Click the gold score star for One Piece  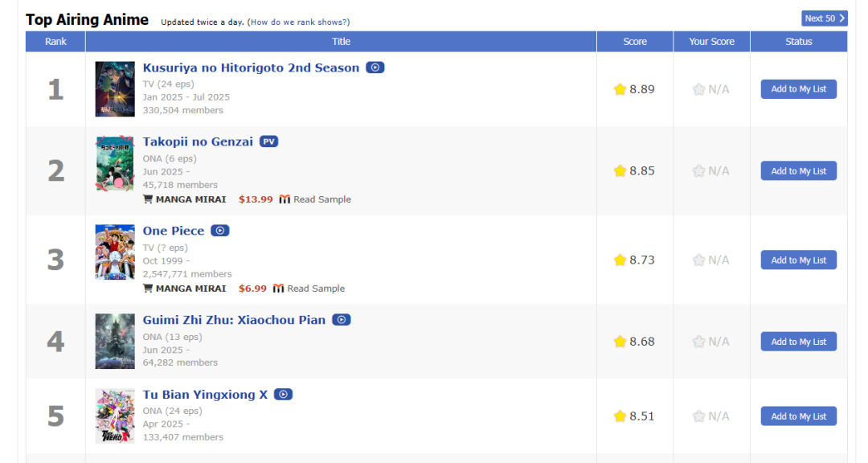pos(620,260)
